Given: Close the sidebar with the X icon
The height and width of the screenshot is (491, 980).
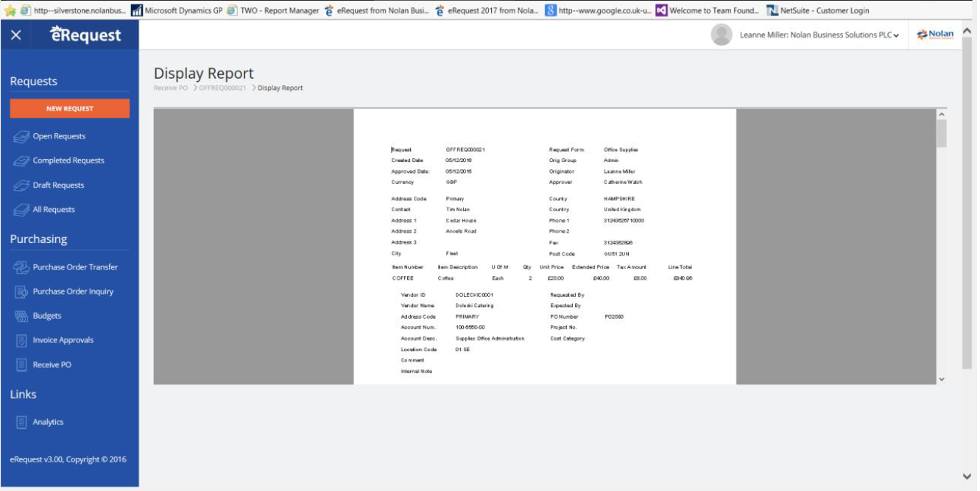Looking at the screenshot, I should 16,35.
